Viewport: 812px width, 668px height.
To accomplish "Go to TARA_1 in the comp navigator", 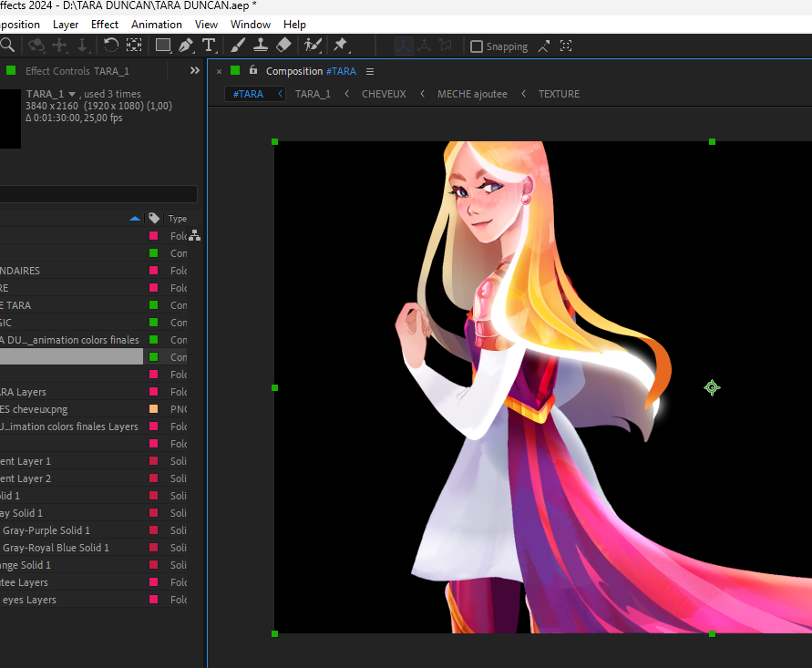I will pos(313,94).
